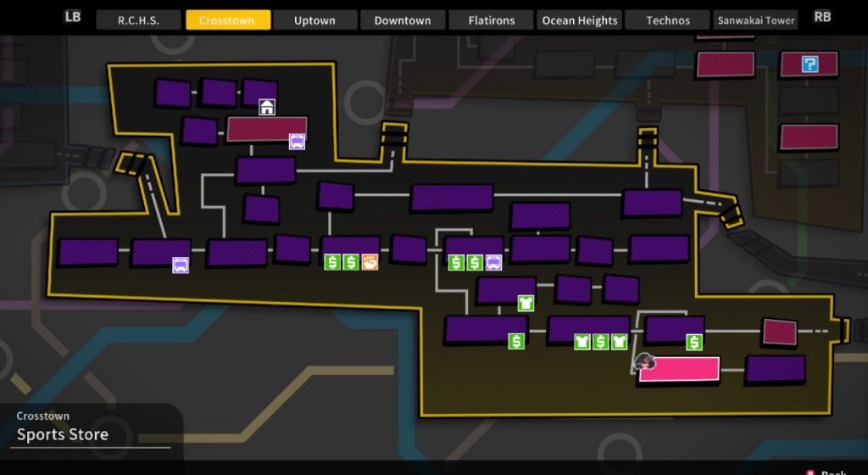Select the blue question mark icon
This screenshot has height=475, width=868.
(810, 64)
